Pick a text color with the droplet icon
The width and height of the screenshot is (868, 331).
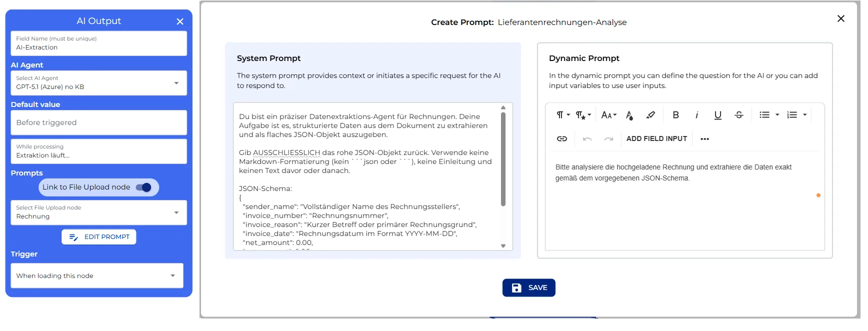(629, 115)
